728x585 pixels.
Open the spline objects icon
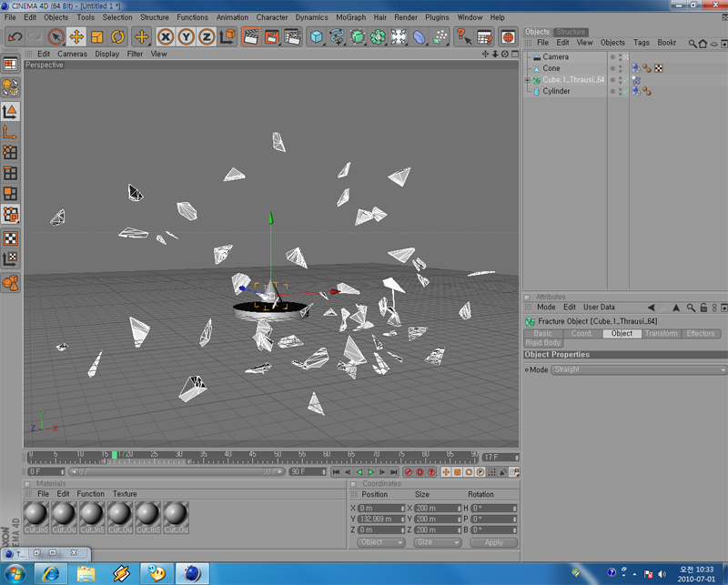tap(337, 36)
